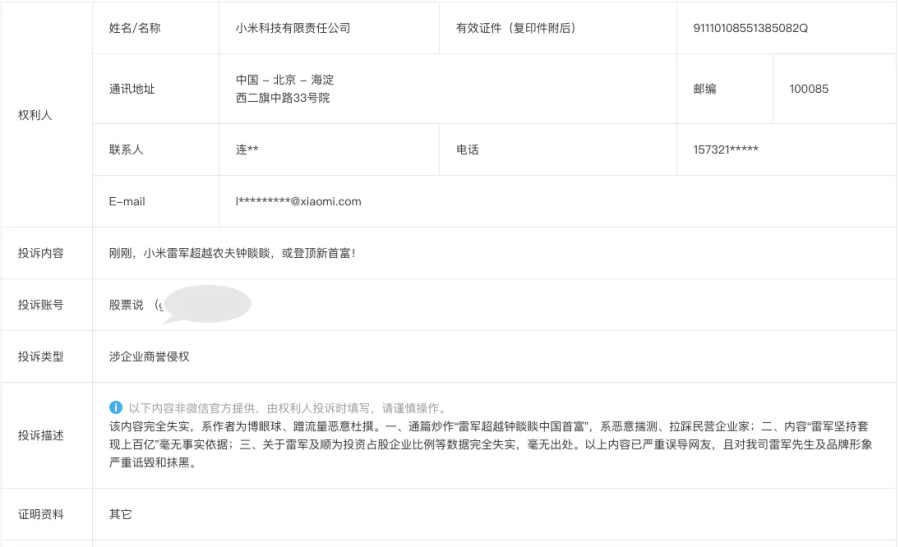Select the account name 股票说
The width and height of the screenshot is (900, 547).
[x=126, y=305]
